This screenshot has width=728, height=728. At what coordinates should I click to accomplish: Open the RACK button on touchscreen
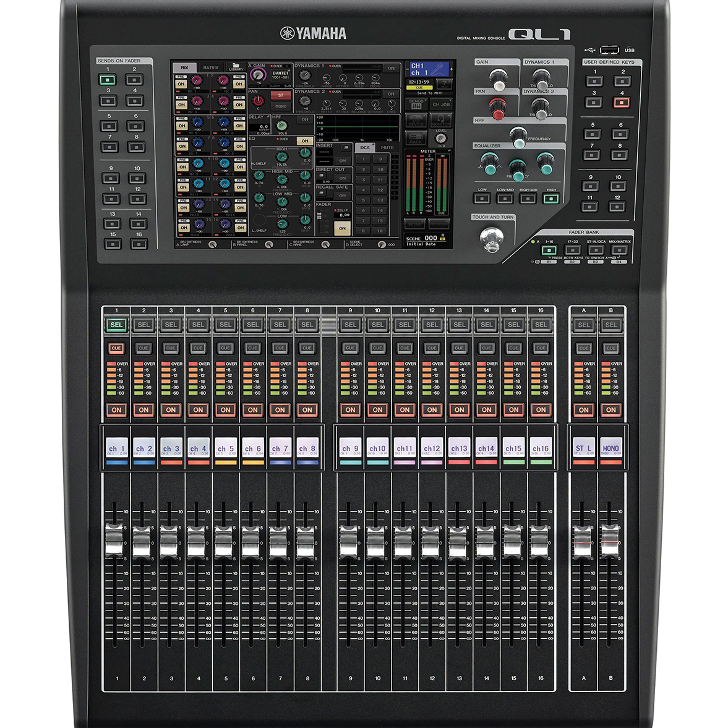tap(416, 138)
